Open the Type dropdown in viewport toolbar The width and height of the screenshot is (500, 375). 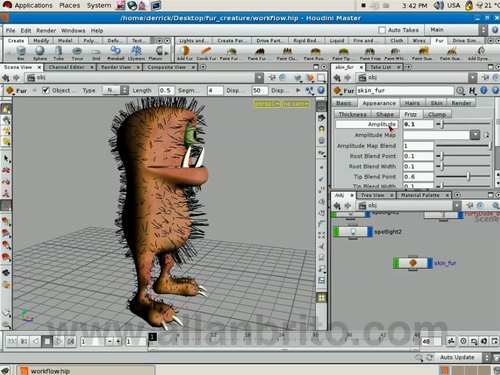point(115,90)
